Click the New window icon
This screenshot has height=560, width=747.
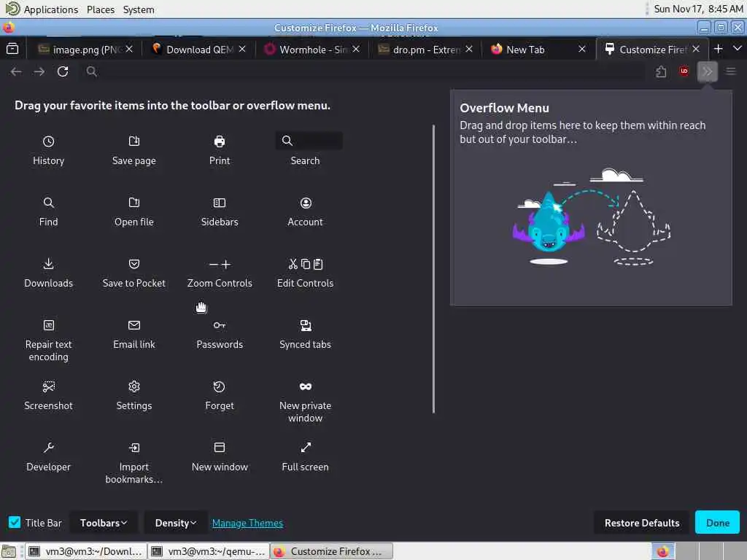[x=219, y=447]
